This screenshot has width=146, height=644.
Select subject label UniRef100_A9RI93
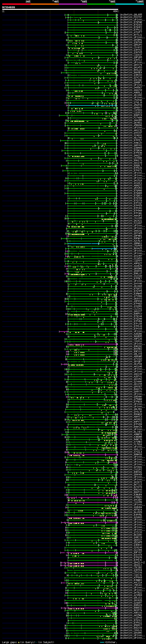click(131, 613)
